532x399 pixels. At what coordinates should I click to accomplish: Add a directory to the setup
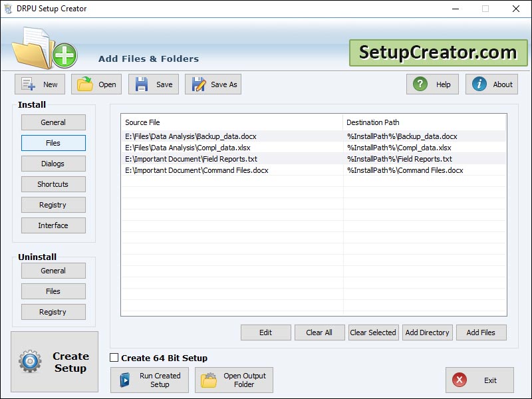[427, 332]
